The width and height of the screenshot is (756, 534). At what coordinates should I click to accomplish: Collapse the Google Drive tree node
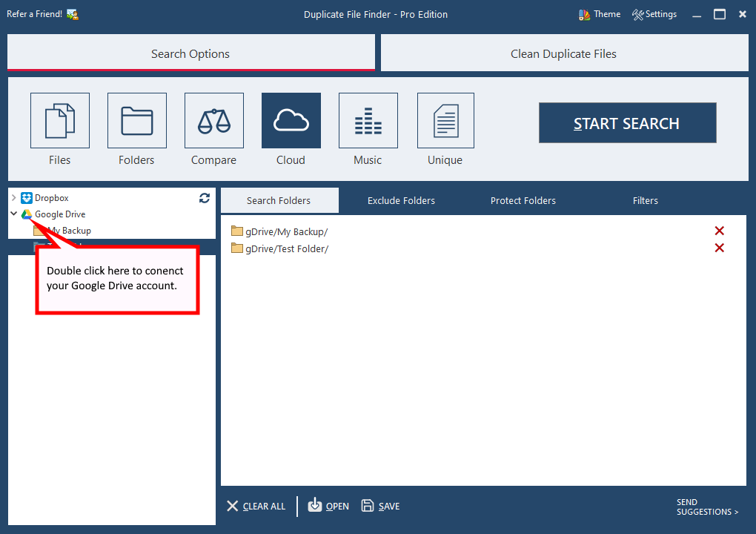coord(14,214)
